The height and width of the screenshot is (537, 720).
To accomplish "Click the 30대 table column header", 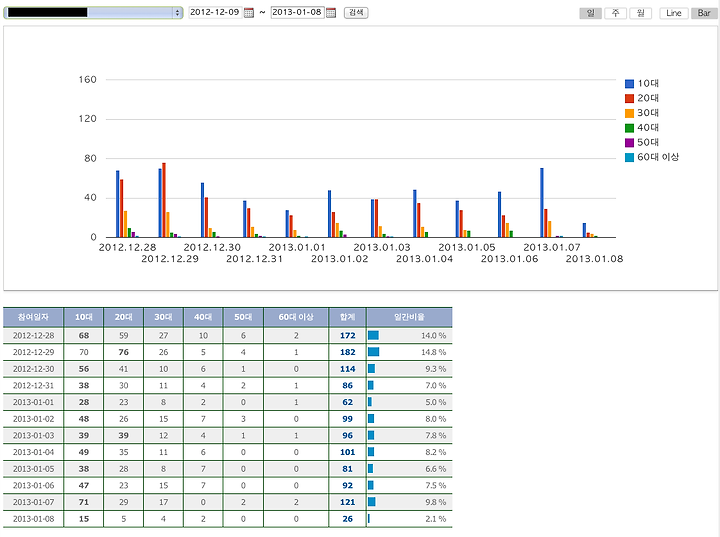I will click(x=163, y=317).
